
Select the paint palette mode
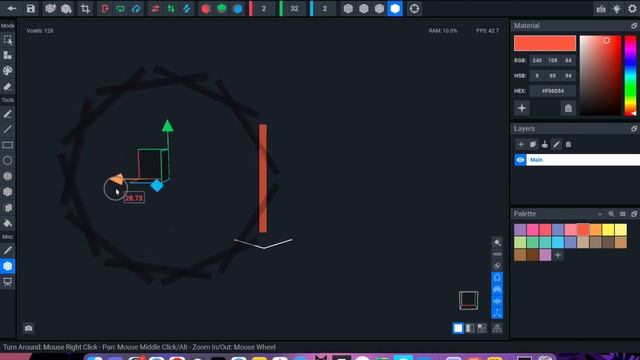click(7, 71)
